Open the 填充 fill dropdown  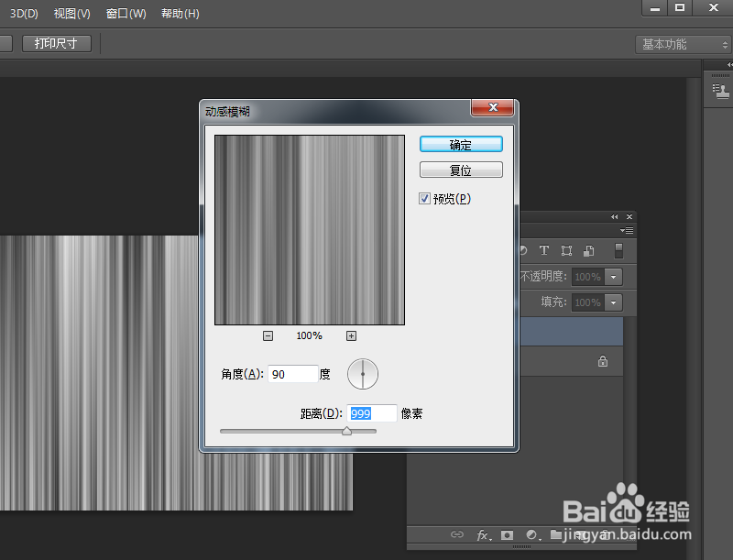pos(614,302)
